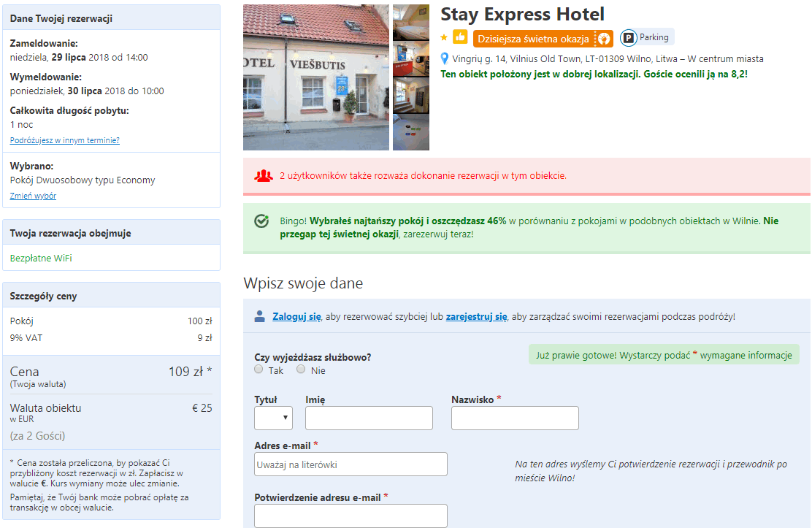The width and height of the screenshot is (812, 528).
Task: Open the Tytuł dropdown
Action: tap(273, 418)
